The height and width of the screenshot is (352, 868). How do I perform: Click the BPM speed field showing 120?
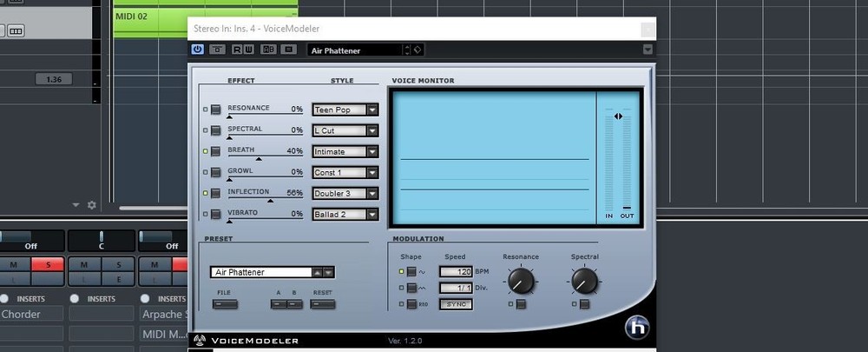coord(456,272)
